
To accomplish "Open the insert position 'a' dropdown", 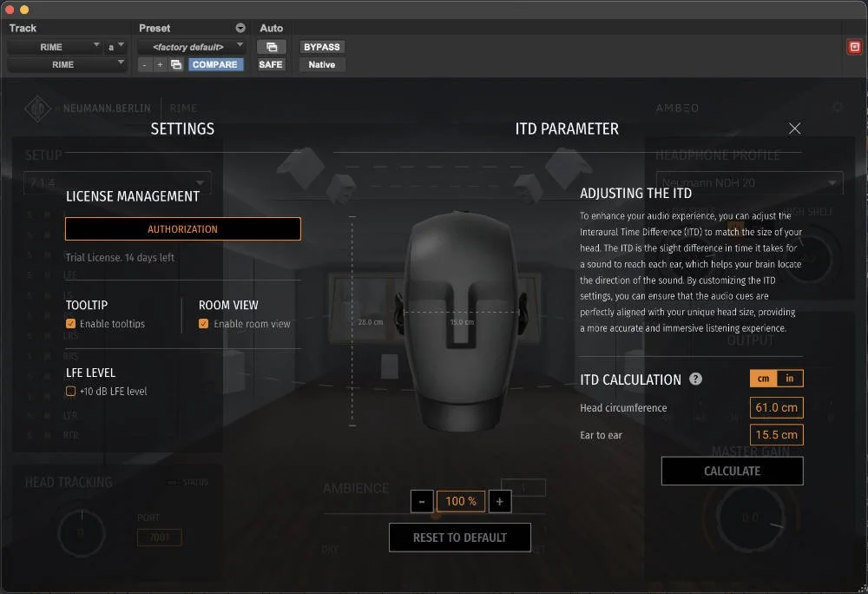I will point(115,47).
